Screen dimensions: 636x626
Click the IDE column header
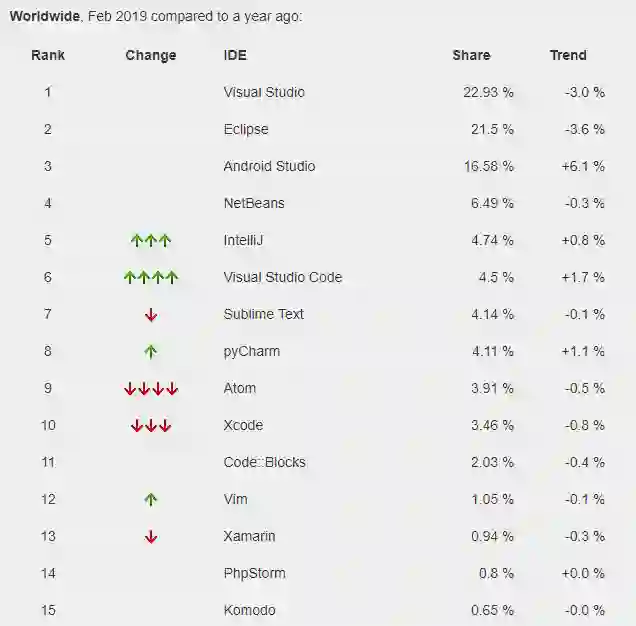235,55
